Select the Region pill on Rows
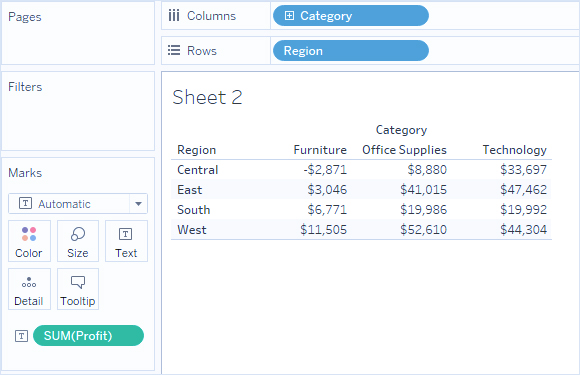The height and width of the screenshot is (375, 580). tap(351, 51)
